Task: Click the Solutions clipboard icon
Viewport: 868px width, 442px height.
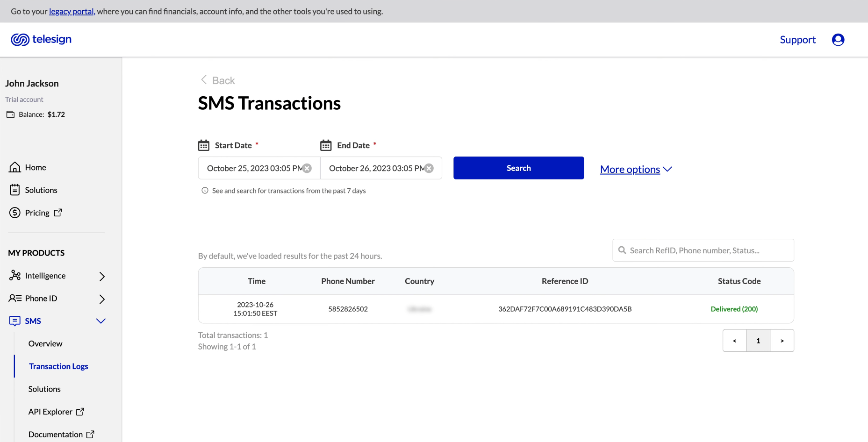Action: (14, 190)
